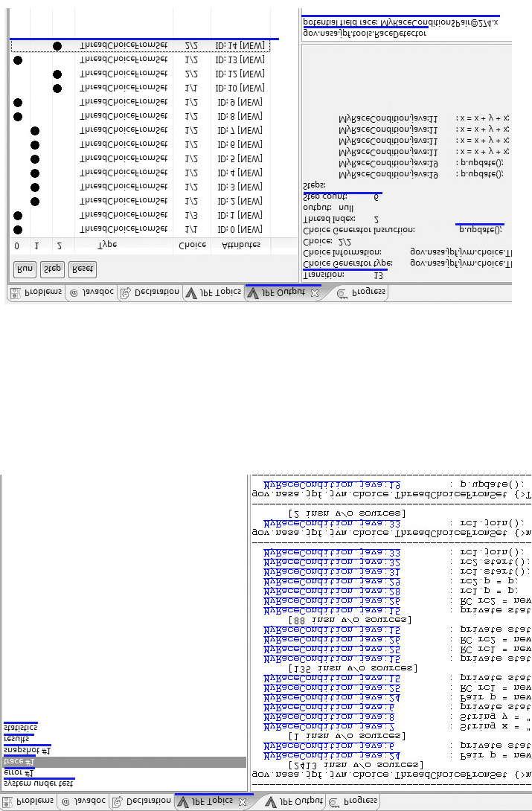Switch to Declaration tab in upper panel

coord(150,292)
